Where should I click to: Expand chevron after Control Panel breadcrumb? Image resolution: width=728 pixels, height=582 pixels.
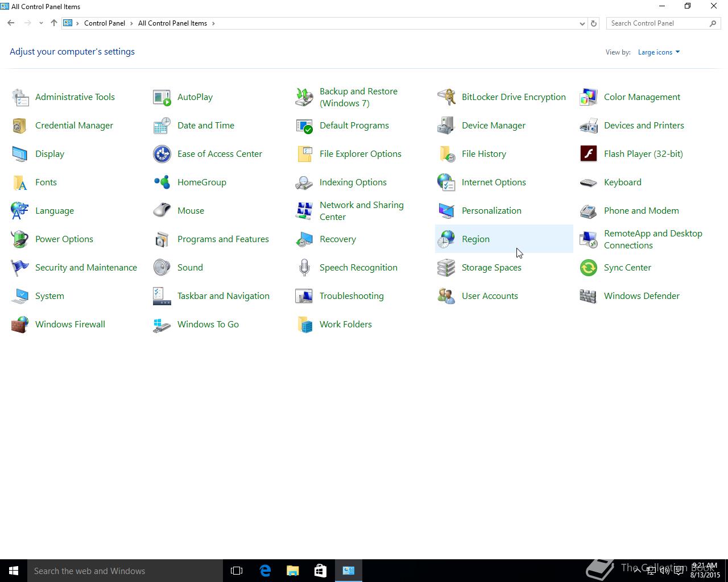tap(131, 23)
